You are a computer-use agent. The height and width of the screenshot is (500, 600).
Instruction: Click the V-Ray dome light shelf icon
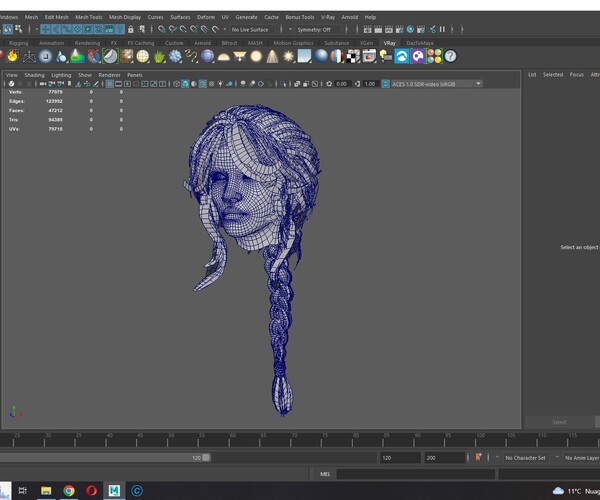223,57
